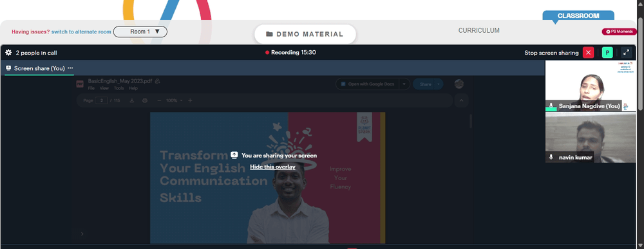Open the Screen share three-dots menu
The width and height of the screenshot is (644, 249).
pos(70,68)
